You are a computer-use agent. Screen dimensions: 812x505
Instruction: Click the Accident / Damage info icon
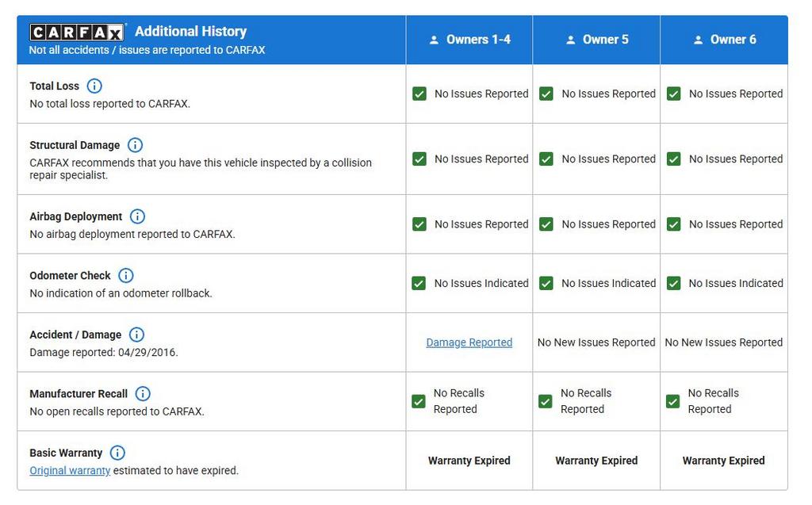[136, 335]
